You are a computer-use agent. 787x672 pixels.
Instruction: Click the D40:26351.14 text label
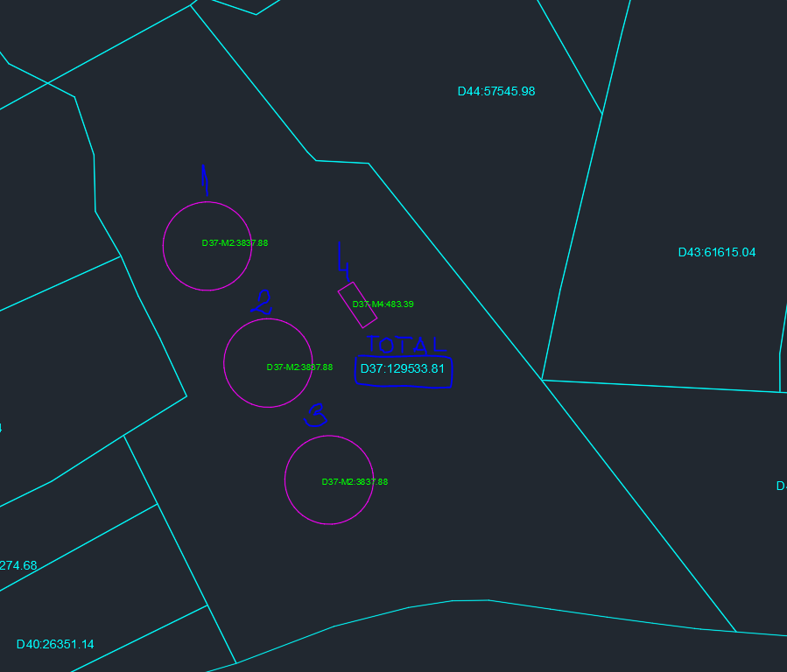pos(55,644)
